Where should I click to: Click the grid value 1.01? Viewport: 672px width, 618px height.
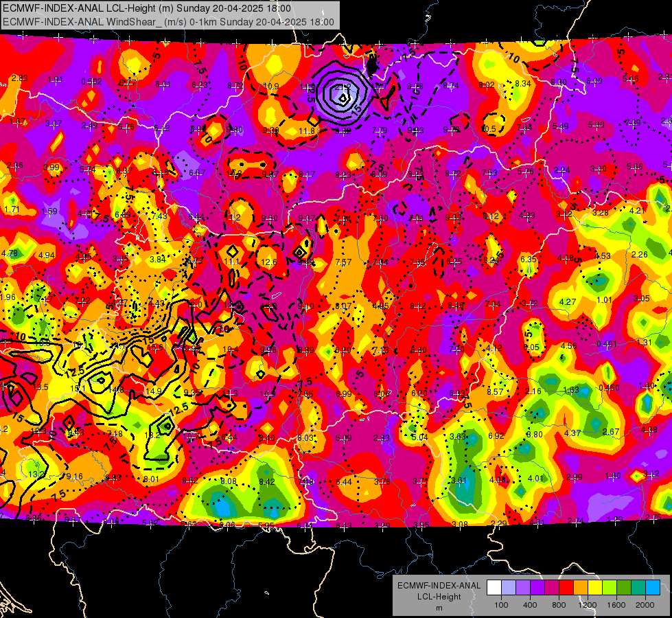[604, 300]
